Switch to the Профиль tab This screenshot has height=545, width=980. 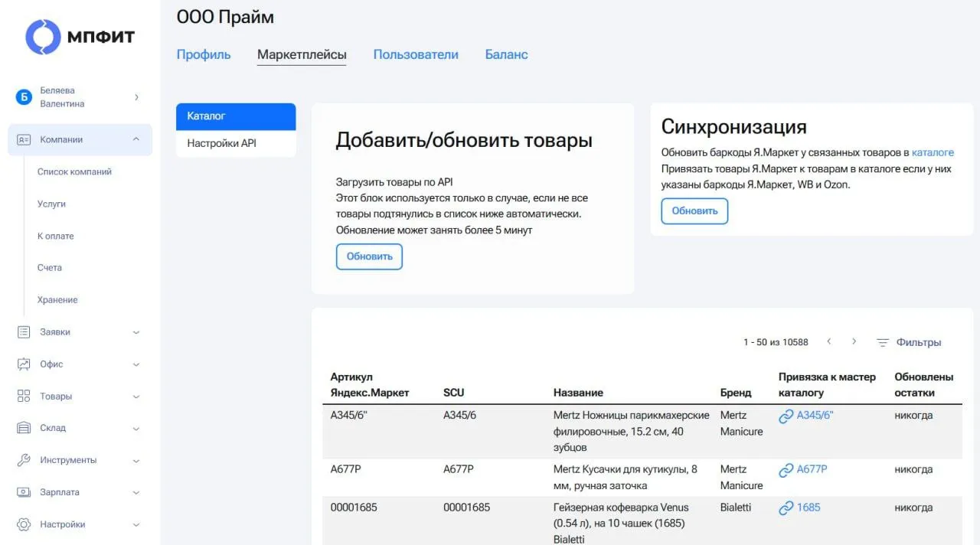204,54
